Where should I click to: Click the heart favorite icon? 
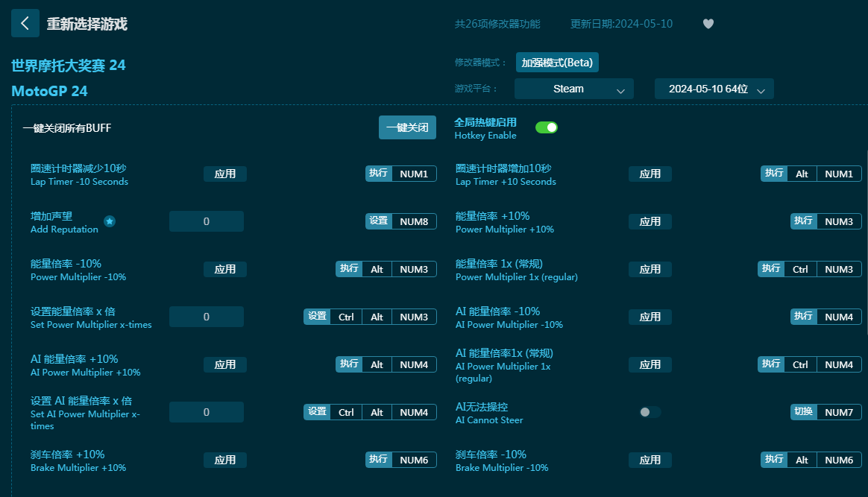click(708, 24)
